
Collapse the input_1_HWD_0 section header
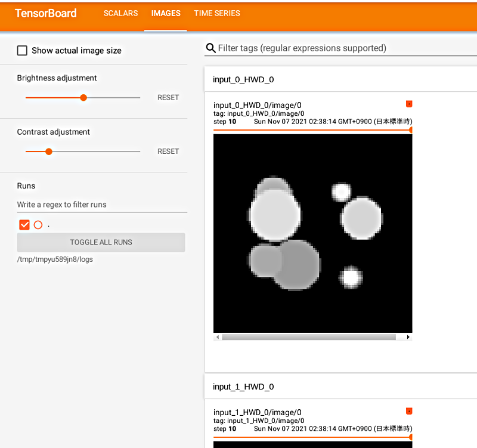(340, 387)
